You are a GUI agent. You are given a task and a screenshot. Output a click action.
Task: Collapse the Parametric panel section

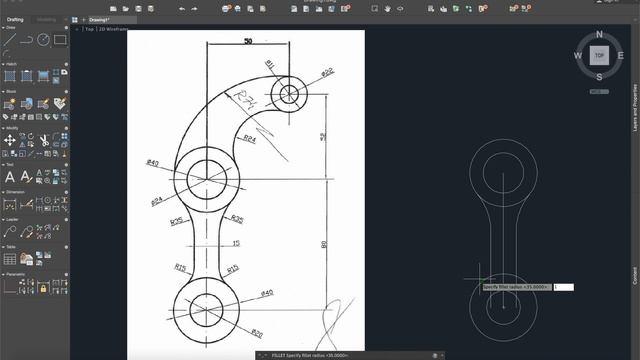click(3, 274)
